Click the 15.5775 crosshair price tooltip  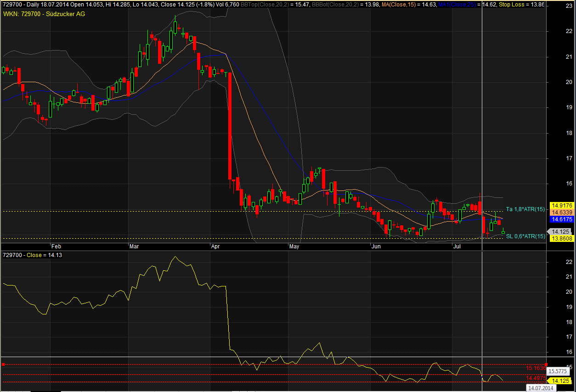[x=559, y=371]
